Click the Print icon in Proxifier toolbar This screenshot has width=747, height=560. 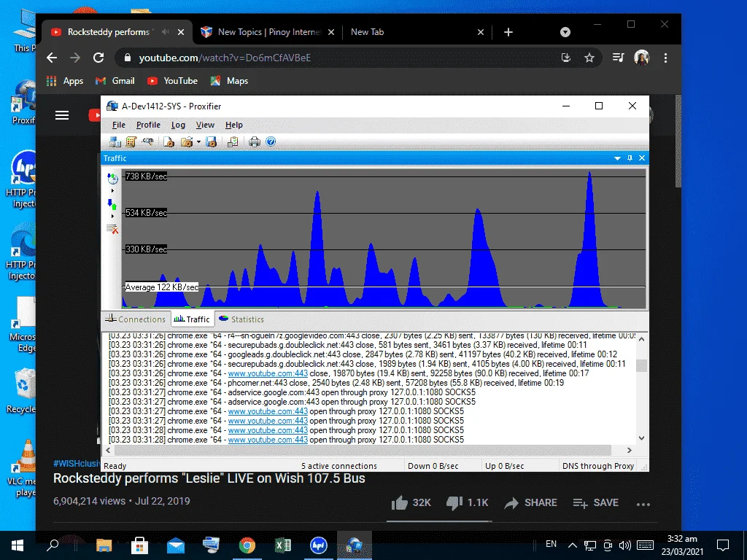click(255, 141)
